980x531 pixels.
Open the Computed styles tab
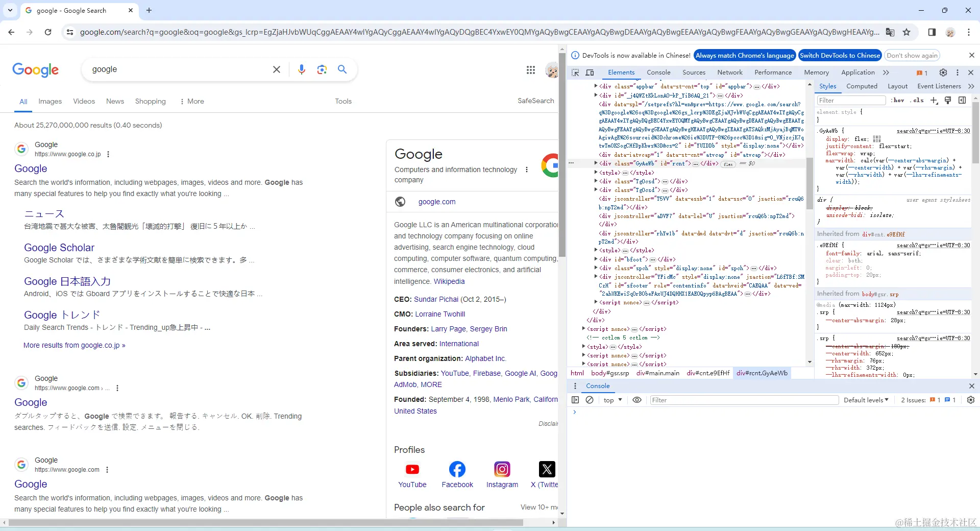[862, 86]
